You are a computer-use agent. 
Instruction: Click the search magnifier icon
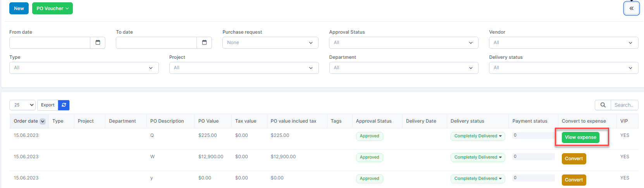pyautogui.click(x=603, y=105)
